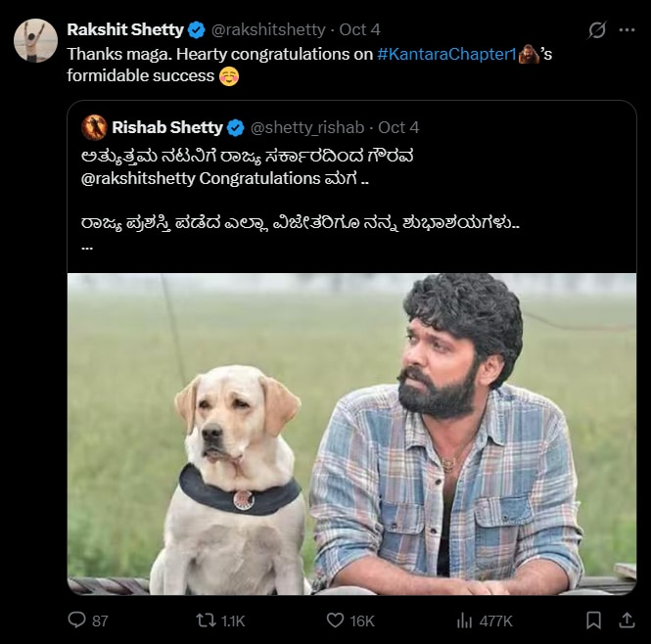Open the view analytics bar chart icon
This screenshot has height=644, width=651.
point(466,620)
